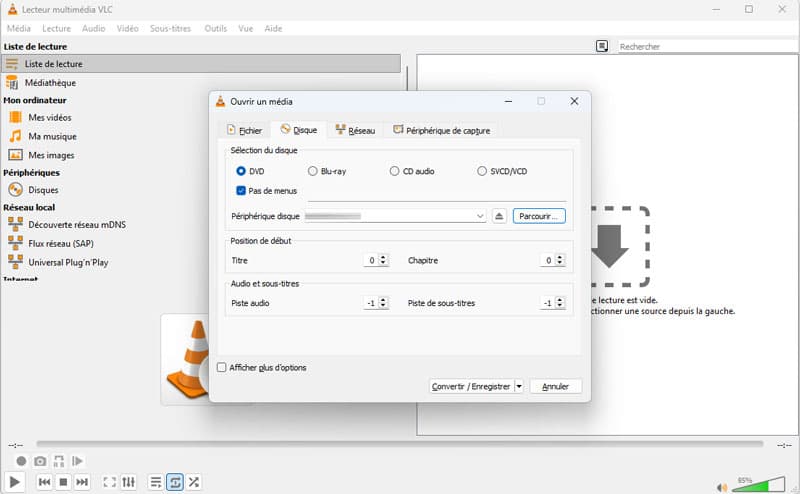Adjust the volume slider at bottom right

[x=760, y=484]
